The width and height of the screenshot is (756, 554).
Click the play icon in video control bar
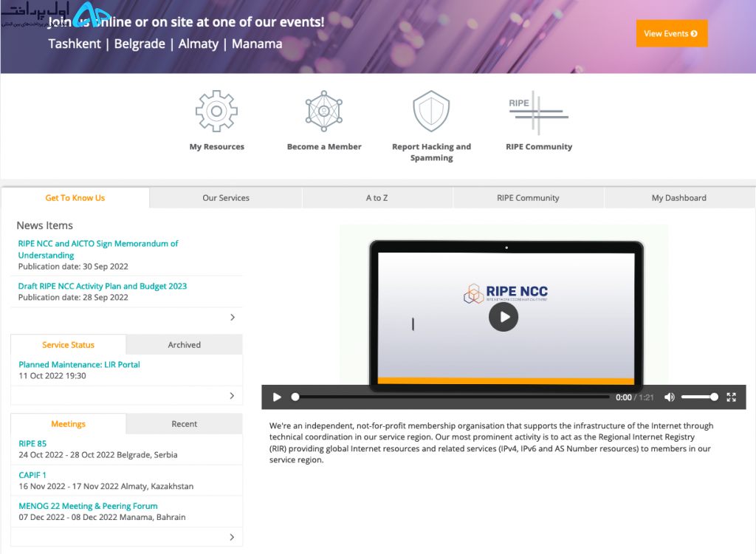coord(277,397)
